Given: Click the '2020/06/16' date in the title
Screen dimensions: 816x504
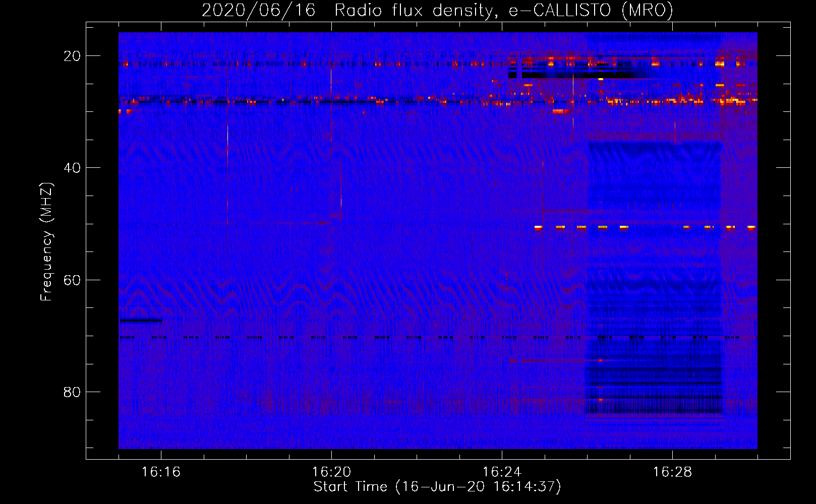Looking at the screenshot, I should click(259, 10).
